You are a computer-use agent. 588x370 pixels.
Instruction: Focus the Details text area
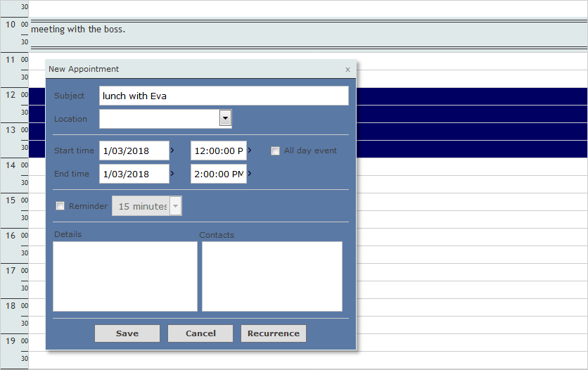click(x=125, y=276)
